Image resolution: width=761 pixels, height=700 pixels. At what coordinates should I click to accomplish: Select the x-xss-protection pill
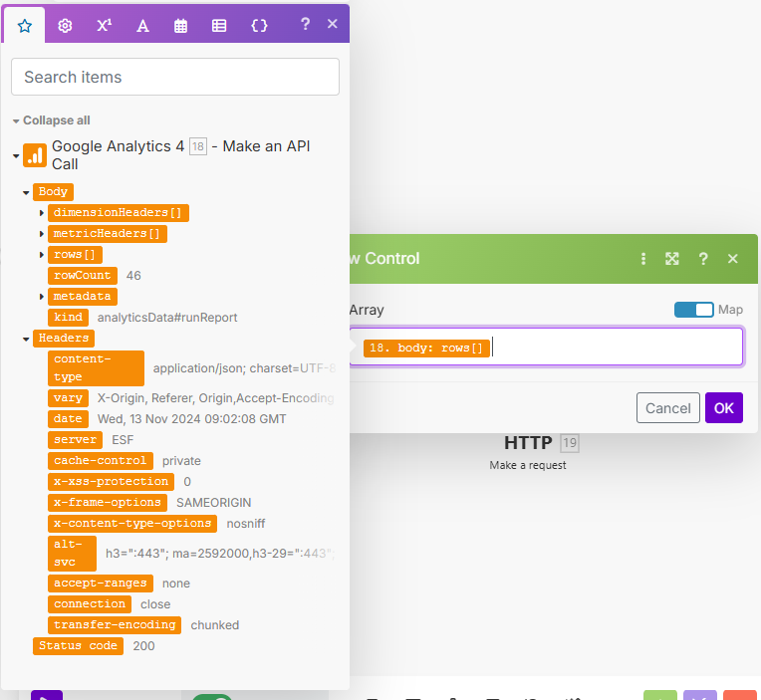[111, 482]
